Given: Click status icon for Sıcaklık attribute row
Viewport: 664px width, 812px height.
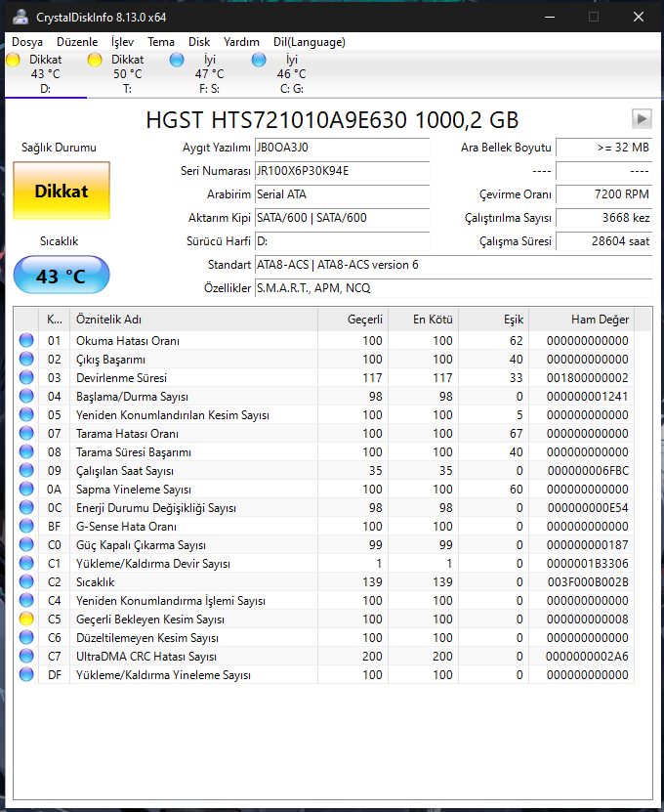Looking at the screenshot, I should tap(26, 582).
